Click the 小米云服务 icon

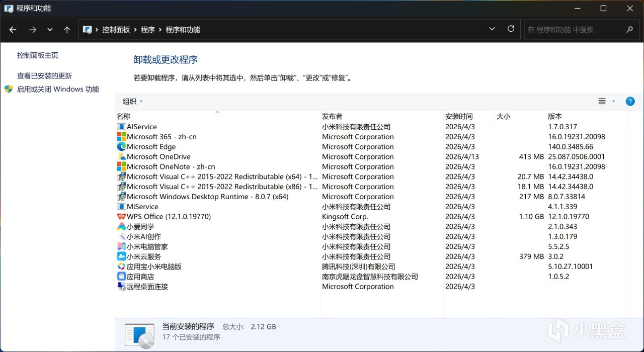[121, 256]
